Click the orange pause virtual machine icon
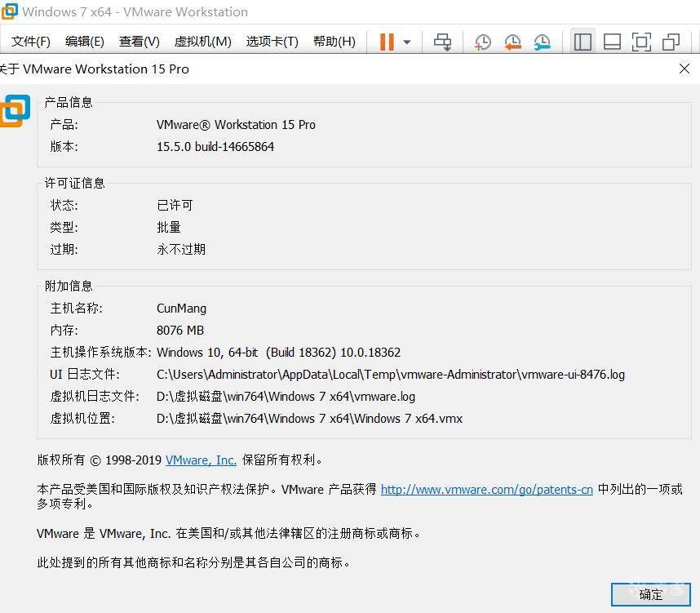The image size is (700, 613). [x=387, y=42]
